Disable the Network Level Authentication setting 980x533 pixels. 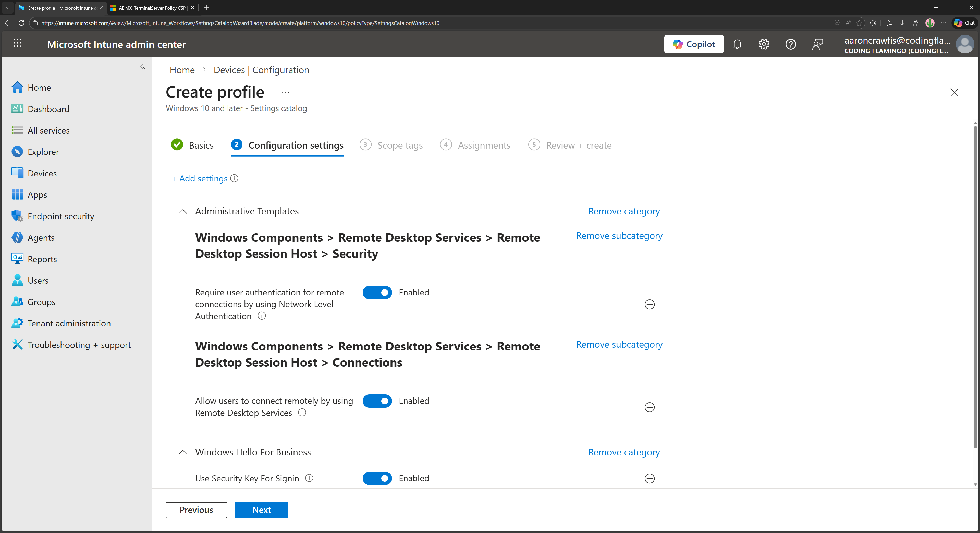377,293
